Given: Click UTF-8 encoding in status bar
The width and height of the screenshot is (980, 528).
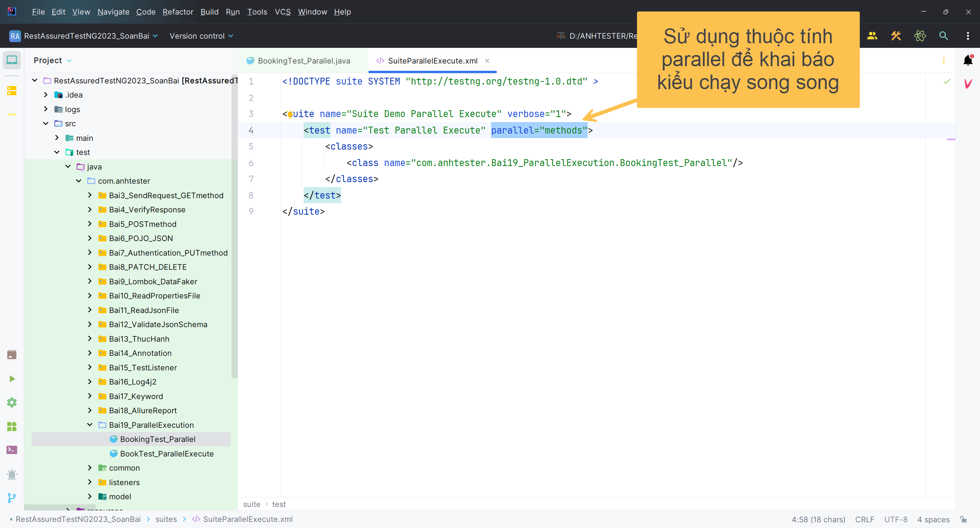Looking at the screenshot, I should pos(896,519).
